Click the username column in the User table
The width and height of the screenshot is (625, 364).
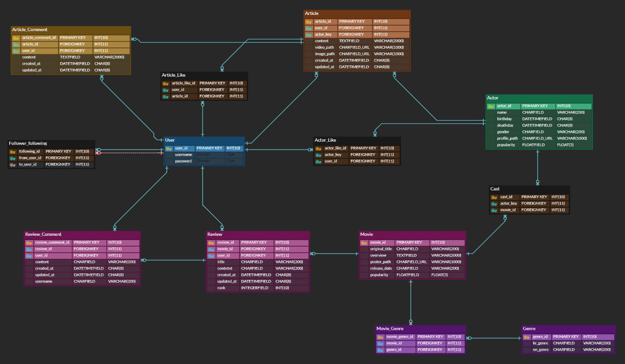(x=184, y=155)
